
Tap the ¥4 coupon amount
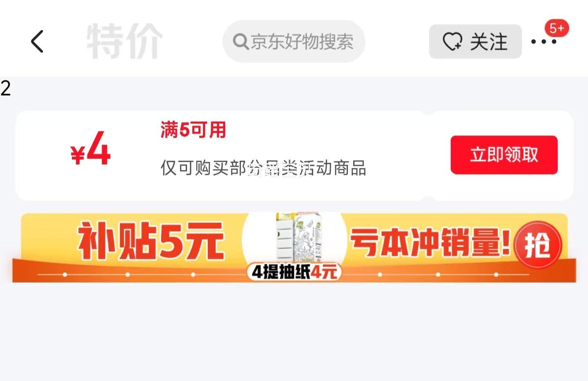(x=90, y=149)
